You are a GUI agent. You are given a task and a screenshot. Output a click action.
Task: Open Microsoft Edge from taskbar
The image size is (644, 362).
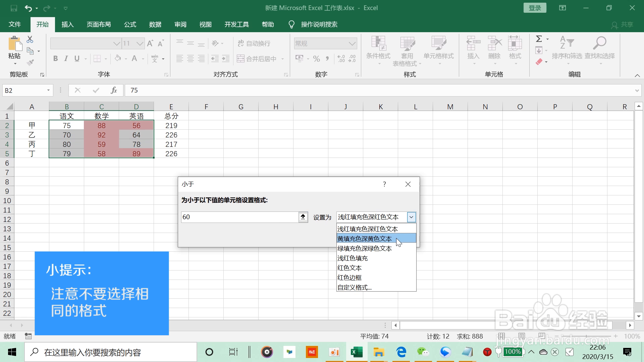point(401,352)
